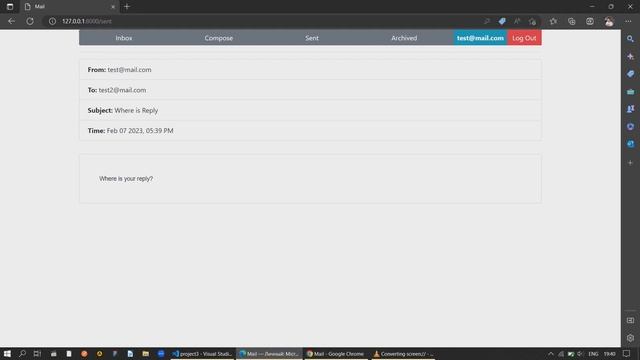Open the Windows taskbar search
Viewport: 640px width, 360px height.
tap(22, 354)
